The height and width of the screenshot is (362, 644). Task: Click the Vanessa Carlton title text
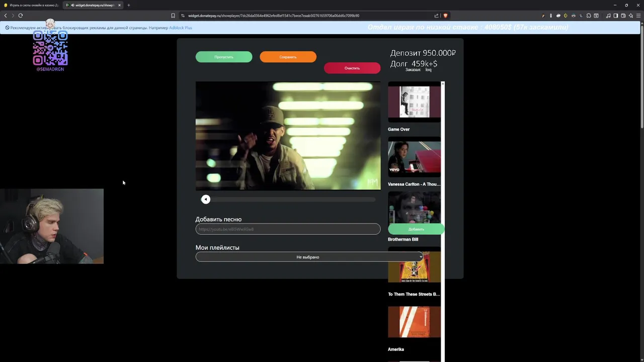[x=414, y=184]
